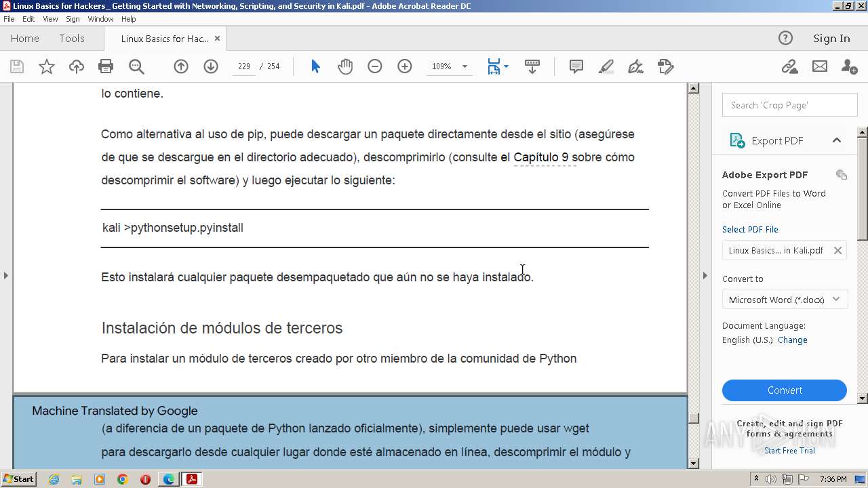Image resolution: width=868 pixels, height=488 pixels.
Task: Open Opera from the taskbar
Action: [145, 479]
